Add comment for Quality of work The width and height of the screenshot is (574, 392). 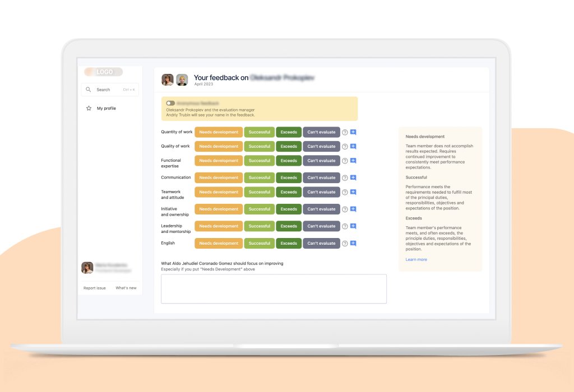click(x=353, y=146)
